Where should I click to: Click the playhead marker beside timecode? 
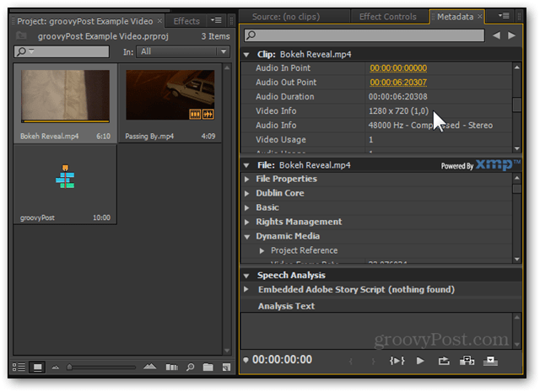246,360
